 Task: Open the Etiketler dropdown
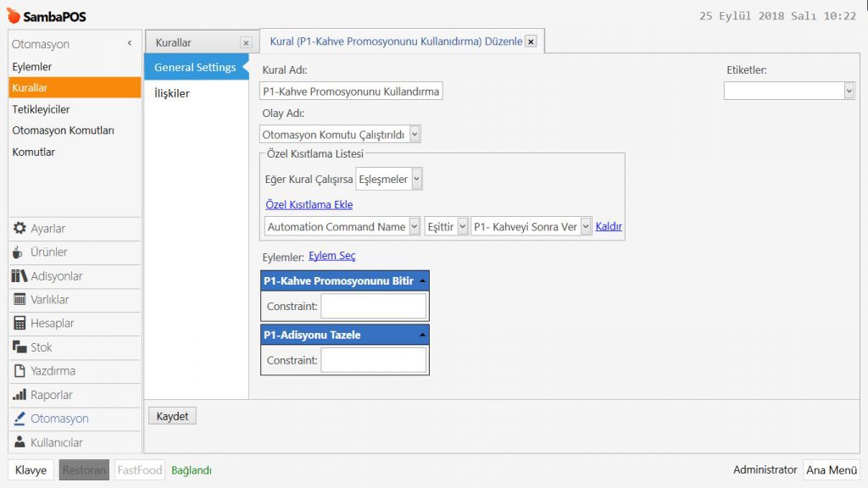coord(849,91)
